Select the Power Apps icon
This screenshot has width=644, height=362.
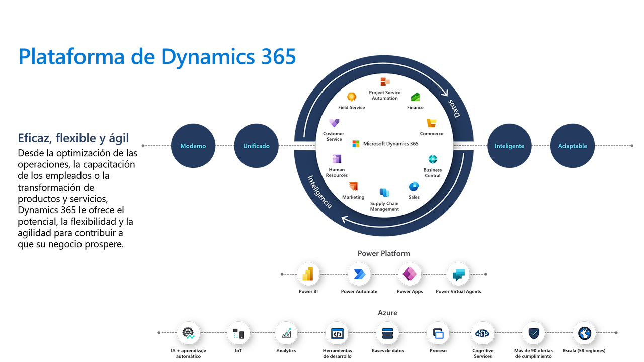[x=409, y=274]
